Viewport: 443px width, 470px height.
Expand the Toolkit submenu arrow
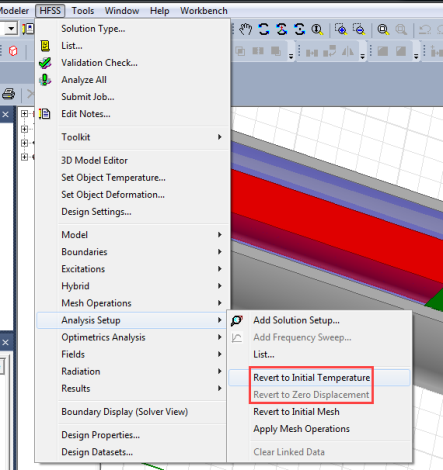[x=220, y=137]
